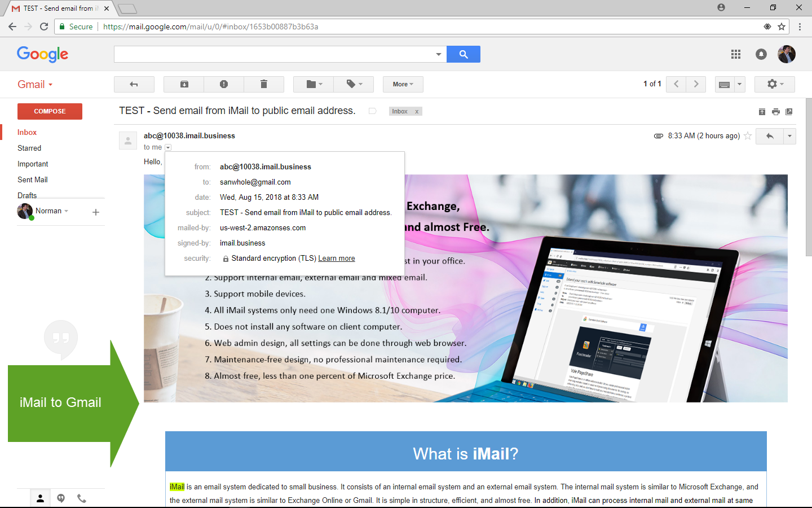Click the vertical page scrollbar

tap(809, 177)
